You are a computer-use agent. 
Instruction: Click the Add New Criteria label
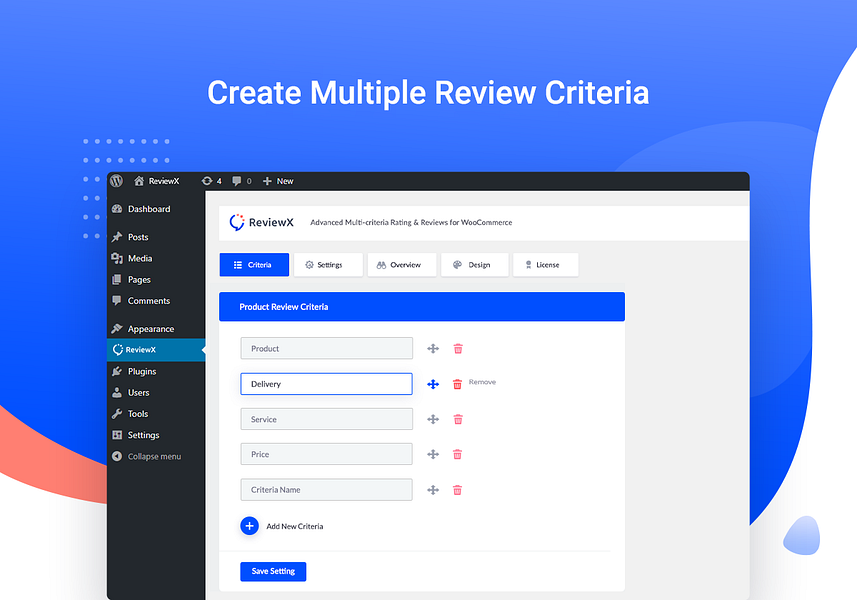[295, 526]
